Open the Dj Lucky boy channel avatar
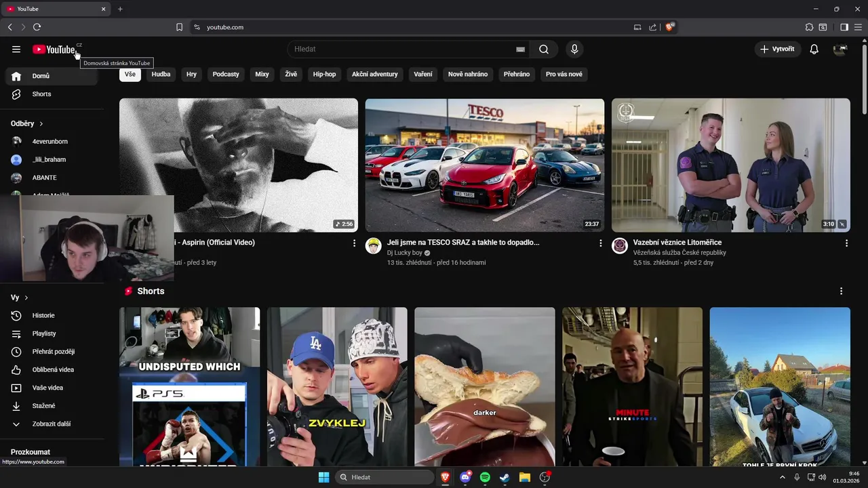This screenshot has width=868, height=488. coord(374,245)
